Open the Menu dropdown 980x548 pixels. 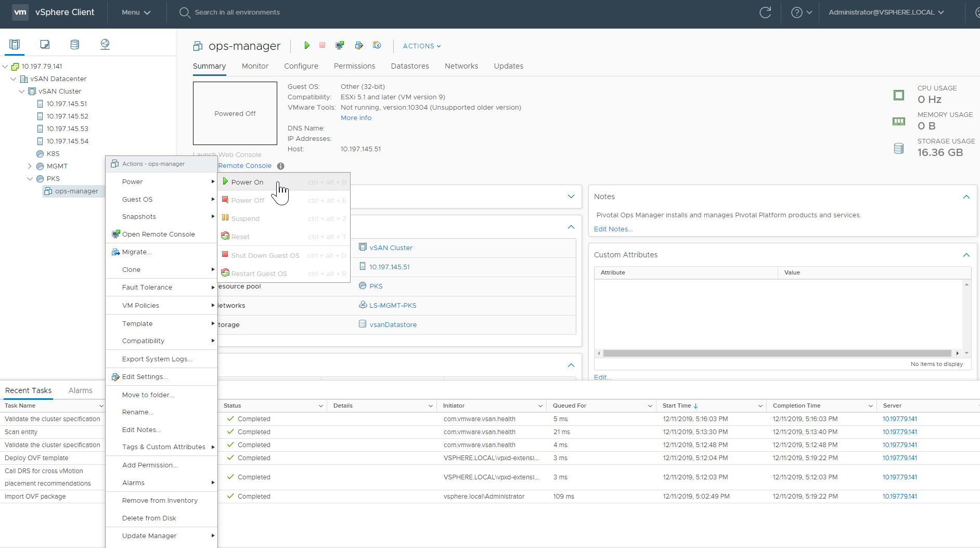[136, 12]
